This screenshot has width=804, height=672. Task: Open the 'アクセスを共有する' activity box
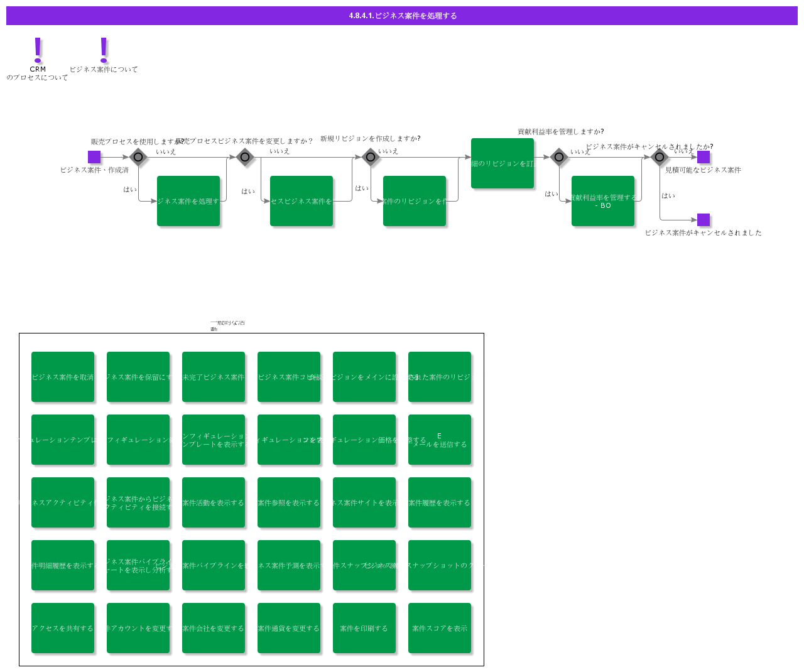63,628
